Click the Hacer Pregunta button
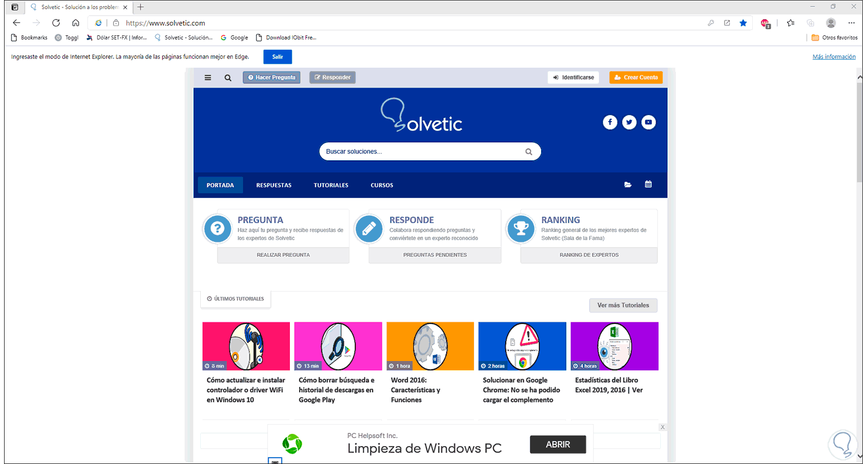868x464 pixels. (x=271, y=78)
